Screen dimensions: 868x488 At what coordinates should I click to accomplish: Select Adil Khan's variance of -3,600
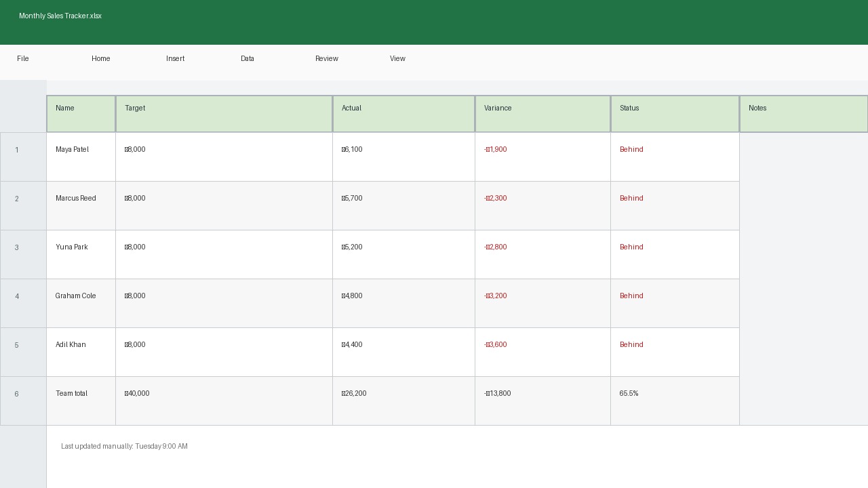(542, 352)
